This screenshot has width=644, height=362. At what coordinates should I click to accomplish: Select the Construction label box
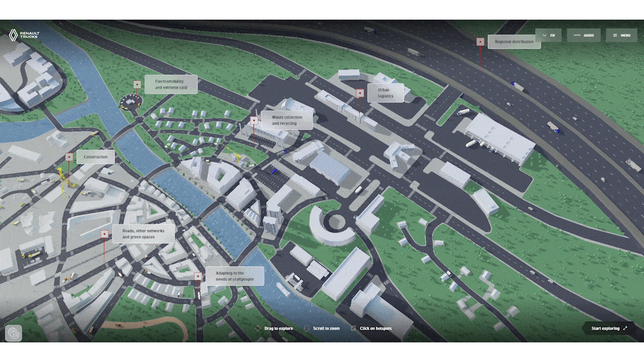tap(96, 157)
